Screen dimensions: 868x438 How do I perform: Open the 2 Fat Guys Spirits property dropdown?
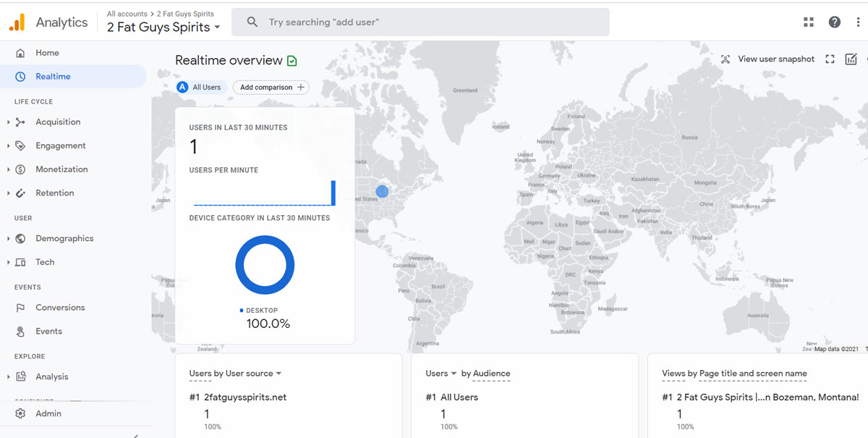pos(164,28)
